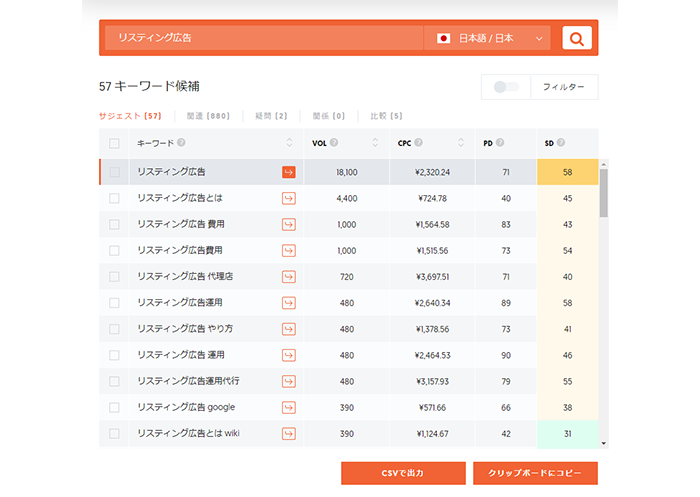700x497 pixels.
Task: Switch to the 疑問 (2) tab
Action: [271, 116]
